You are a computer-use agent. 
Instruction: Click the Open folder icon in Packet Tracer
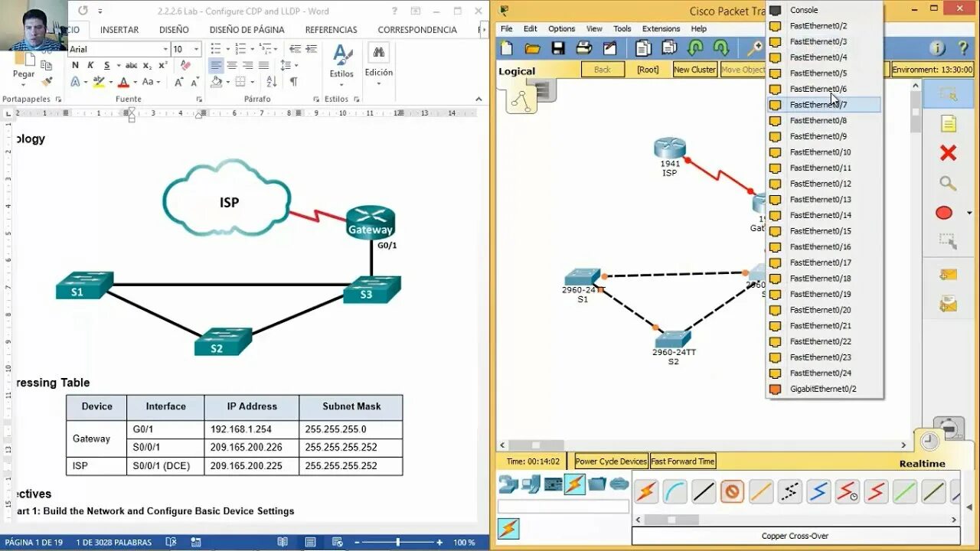pos(532,49)
